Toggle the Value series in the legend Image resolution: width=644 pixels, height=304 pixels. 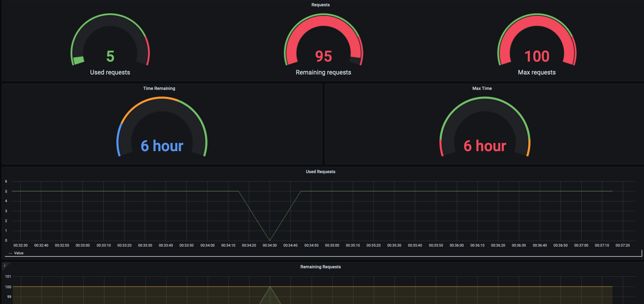[x=19, y=253]
